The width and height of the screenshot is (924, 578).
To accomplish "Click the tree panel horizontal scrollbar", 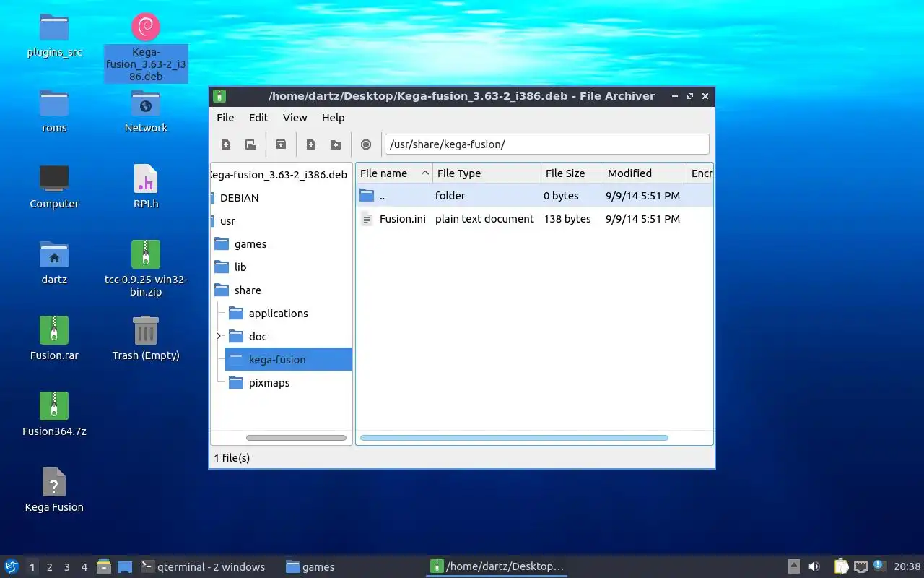I will point(296,438).
